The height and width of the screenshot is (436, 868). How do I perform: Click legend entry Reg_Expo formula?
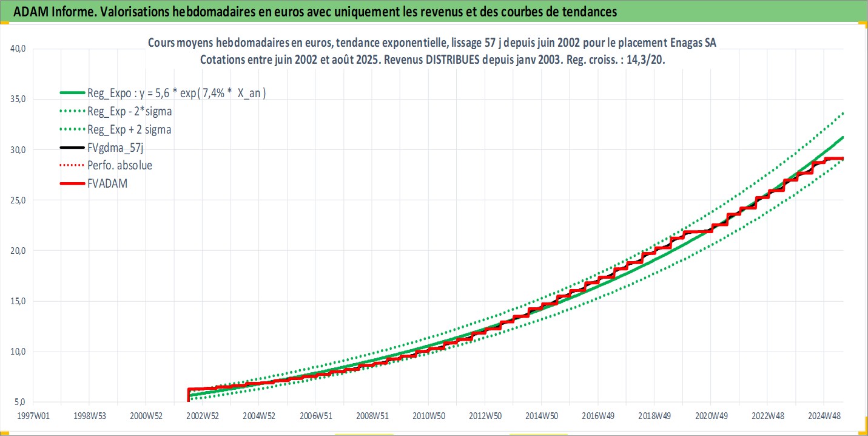(178, 93)
